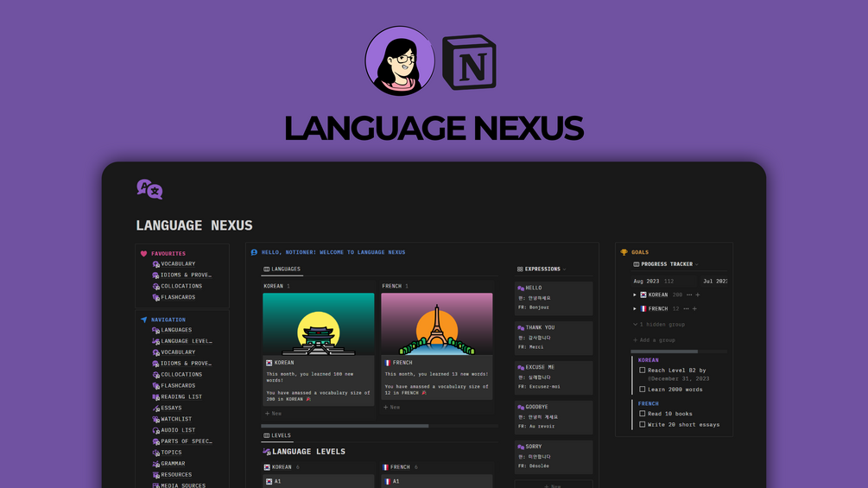
Task: Click the Notion logo at top
Action: pyautogui.click(x=470, y=62)
